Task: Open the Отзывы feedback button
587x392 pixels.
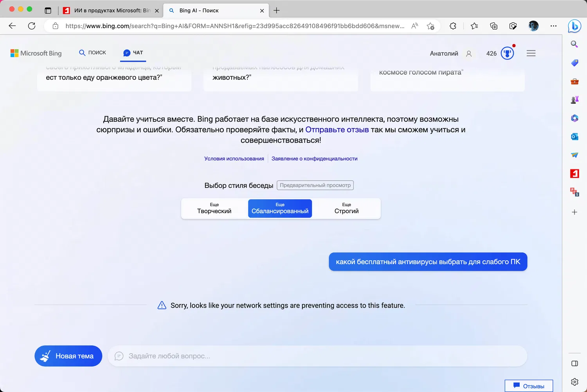Action: click(x=529, y=386)
